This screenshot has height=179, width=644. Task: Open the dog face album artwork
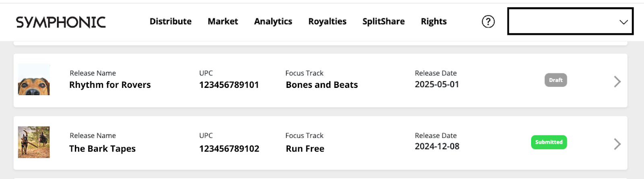click(x=34, y=79)
